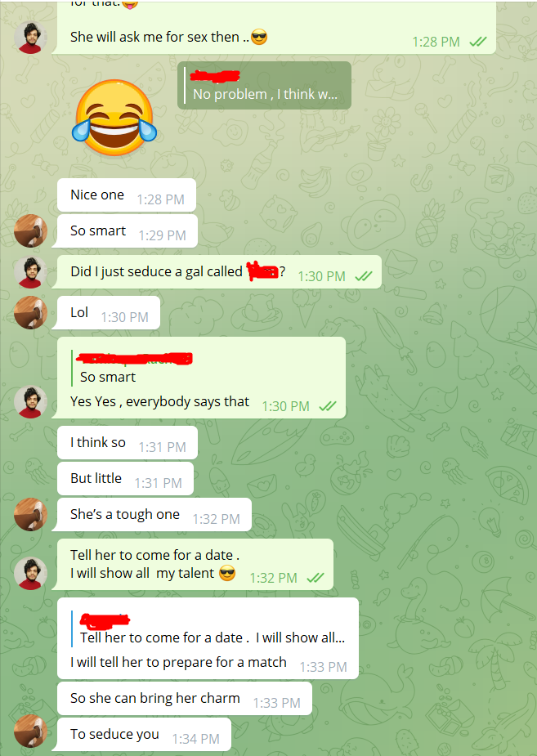Click the double-check read receipt at 1:28 PM
This screenshot has width=537, height=756.
tap(477, 42)
